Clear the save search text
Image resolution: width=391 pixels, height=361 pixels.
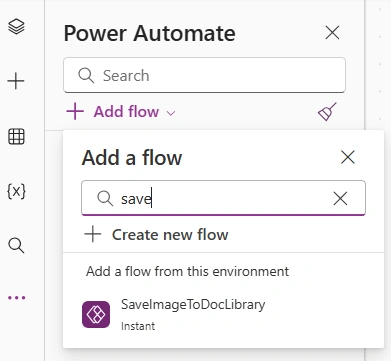(x=340, y=199)
